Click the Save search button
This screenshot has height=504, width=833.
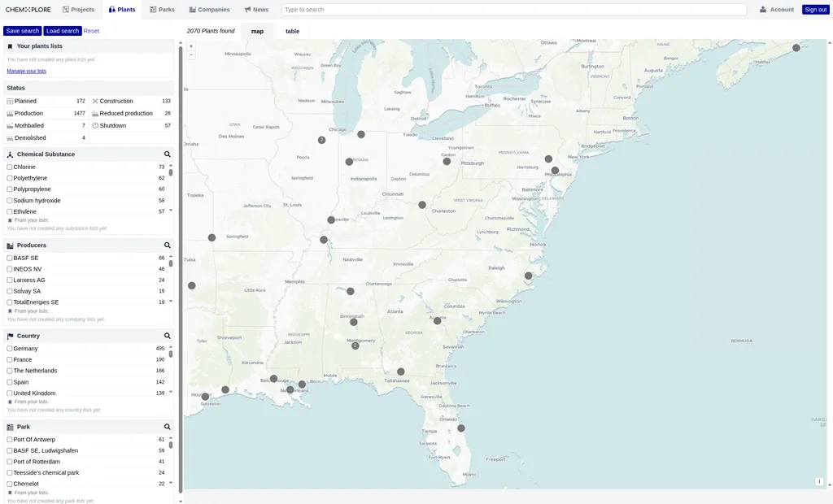[22, 31]
